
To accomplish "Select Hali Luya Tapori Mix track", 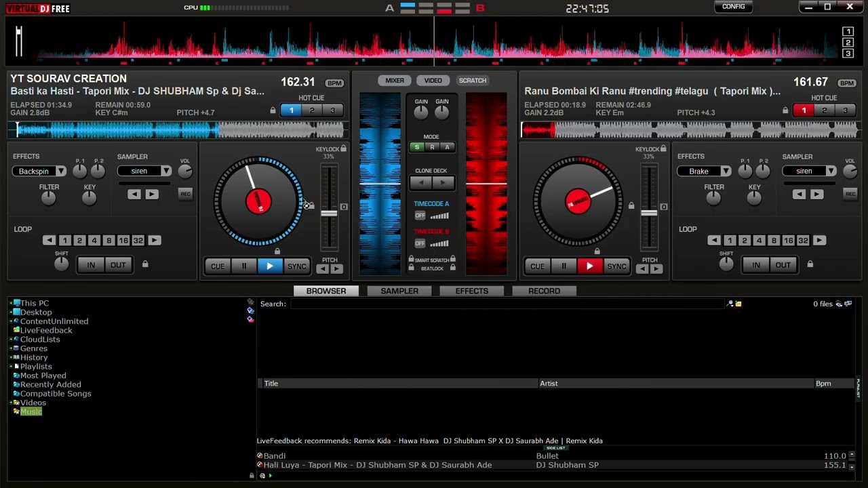I will pos(377,466).
